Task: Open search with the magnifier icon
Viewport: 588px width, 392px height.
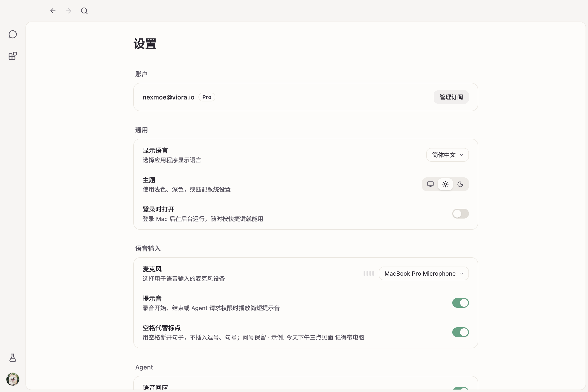Action: pyautogui.click(x=84, y=11)
